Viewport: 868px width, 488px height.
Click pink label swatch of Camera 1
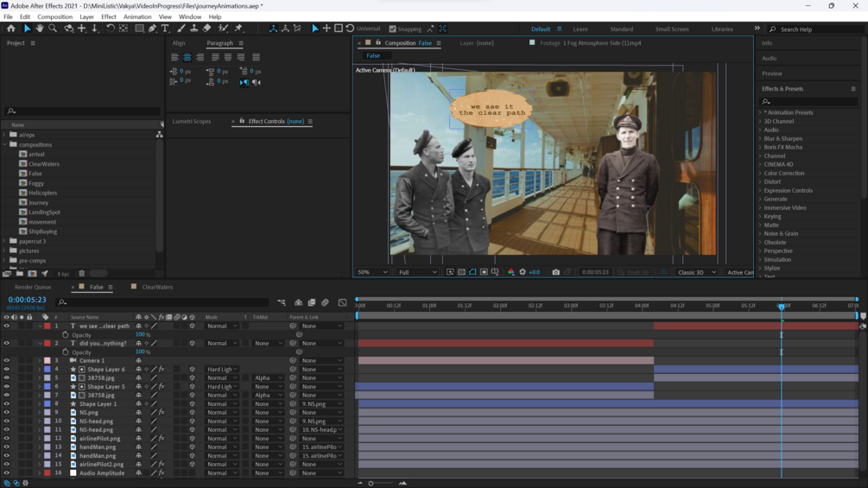[48, 360]
